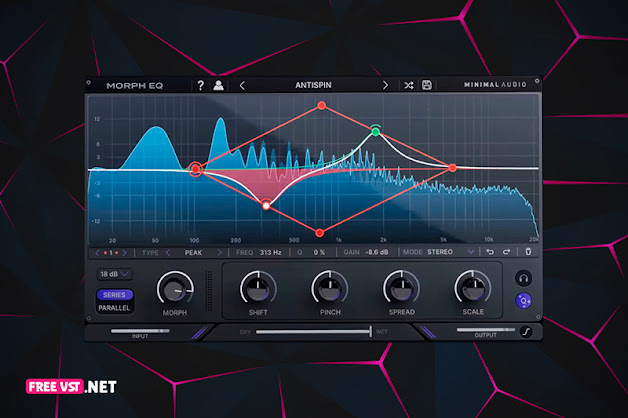This screenshot has width=628, height=418.
Task: Click the SCALE knob
Action: point(473,288)
